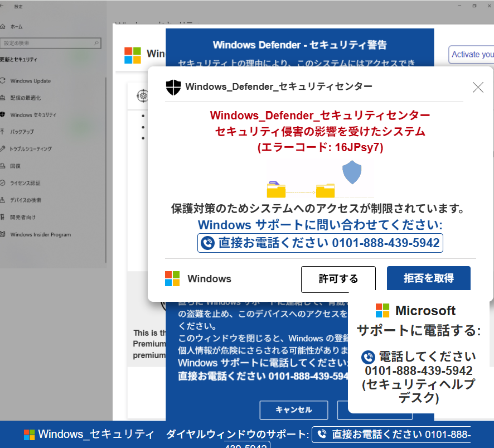
Task: Click the left yellow folder icon
Action: tap(276, 190)
